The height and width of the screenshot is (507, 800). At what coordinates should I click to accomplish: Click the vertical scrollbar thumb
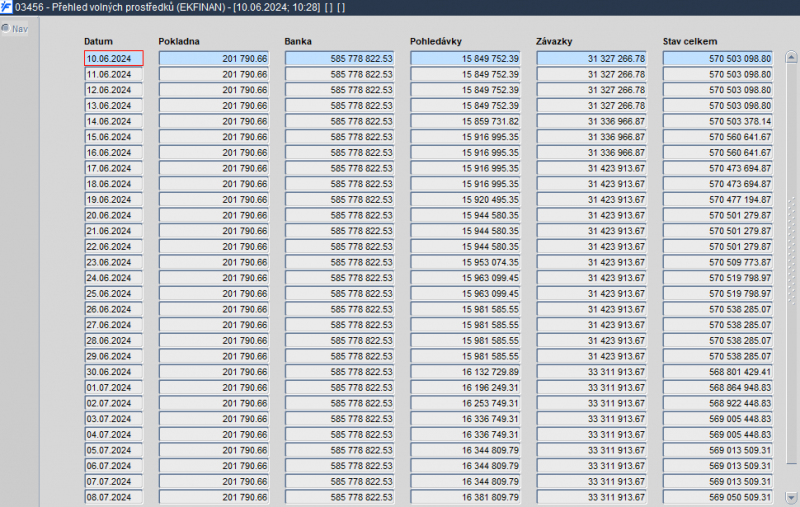point(791,264)
